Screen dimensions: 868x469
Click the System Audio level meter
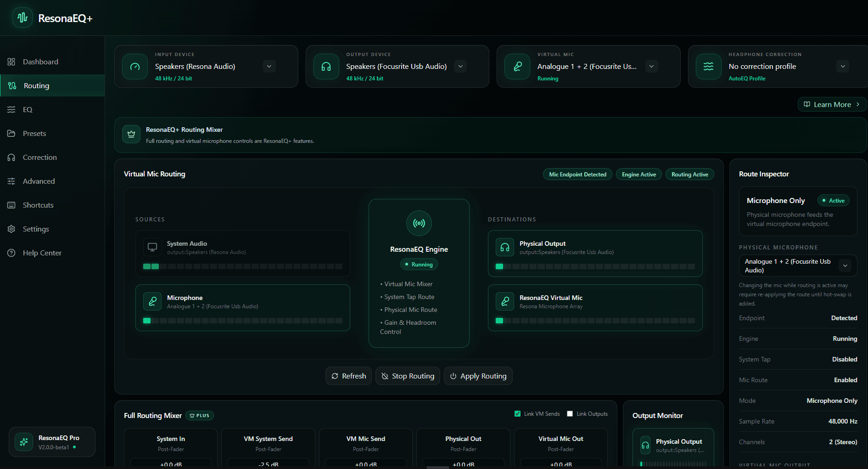(x=243, y=266)
